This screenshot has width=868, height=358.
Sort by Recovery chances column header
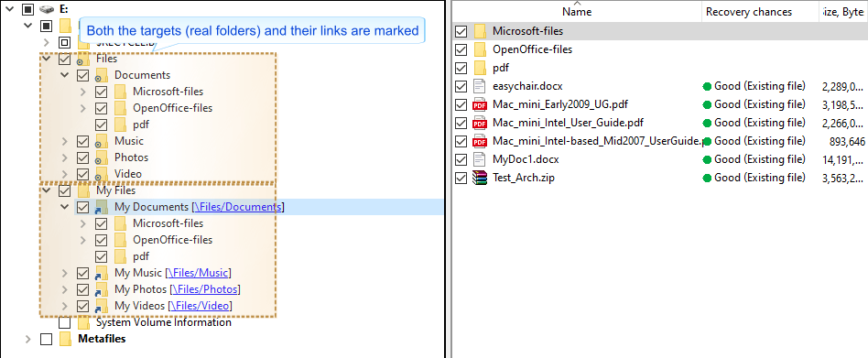748,12
